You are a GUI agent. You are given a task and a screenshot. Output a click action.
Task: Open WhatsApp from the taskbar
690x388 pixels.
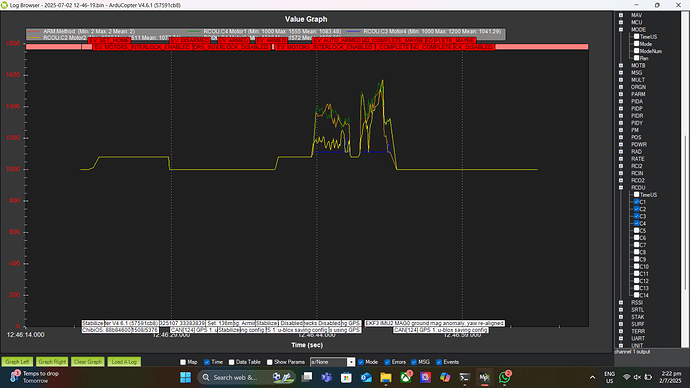coord(504,377)
